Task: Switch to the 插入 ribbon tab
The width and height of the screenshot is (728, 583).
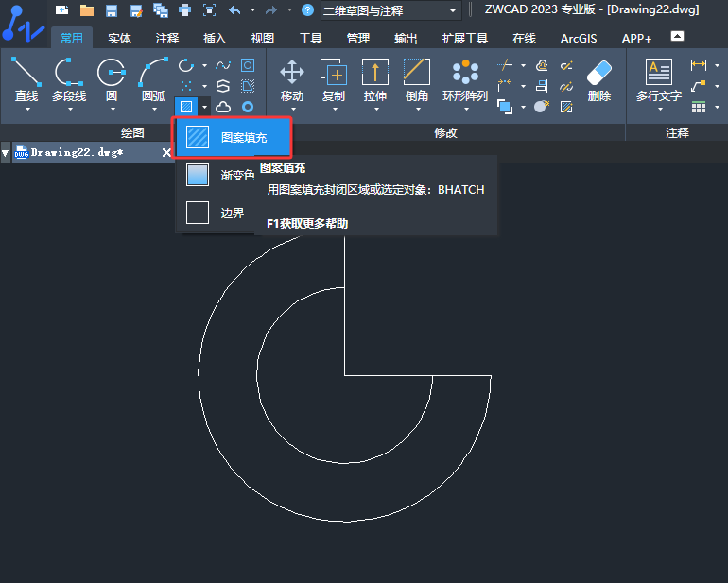Action: click(215, 38)
